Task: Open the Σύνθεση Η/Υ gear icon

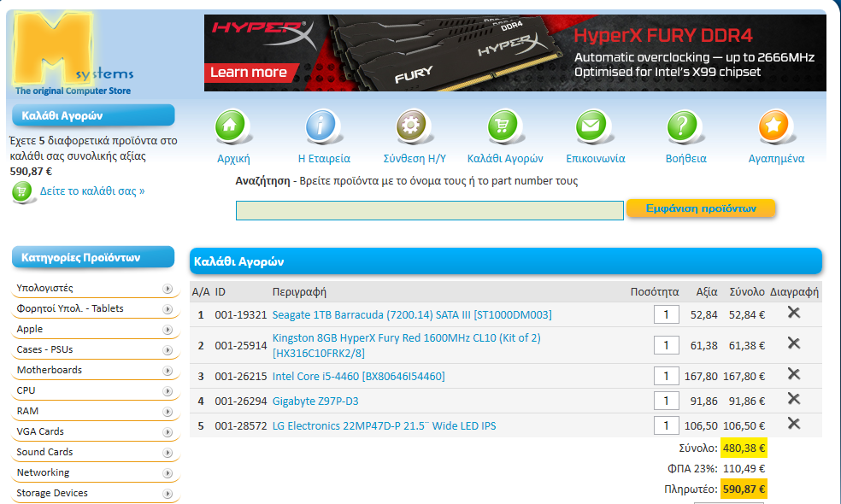Action: pyautogui.click(x=412, y=126)
